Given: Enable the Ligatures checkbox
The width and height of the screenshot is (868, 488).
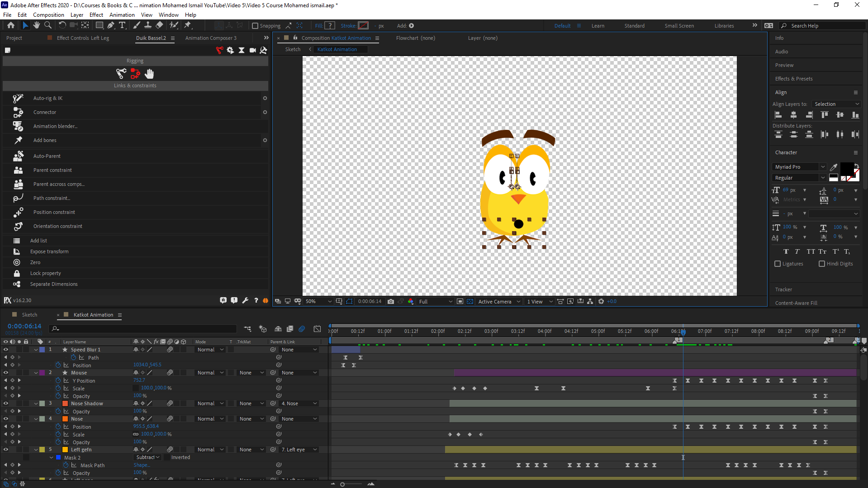Looking at the screenshot, I should pyautogui.click(x=778, y=264).
